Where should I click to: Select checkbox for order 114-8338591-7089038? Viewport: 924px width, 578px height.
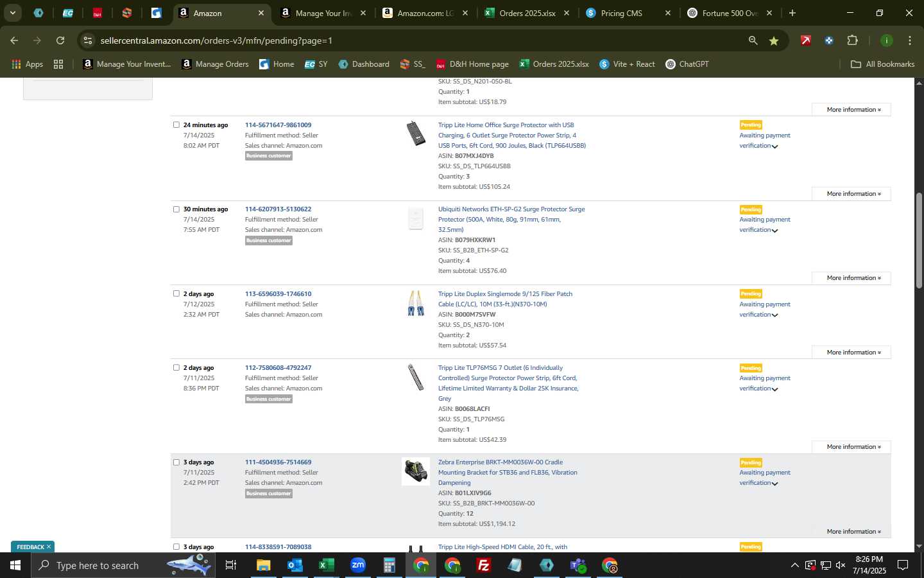(176, 547)
